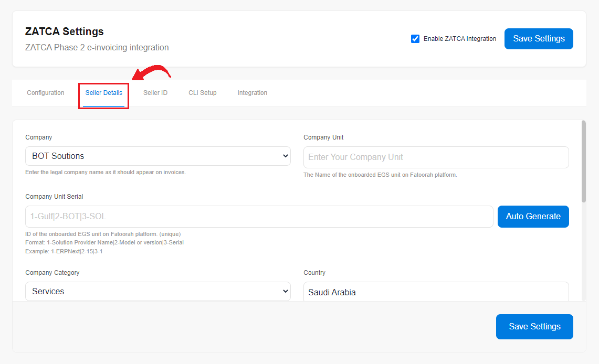This screenshot has height=364, width=599.
Task: Toggle the Enable ZATCA Integration checkbox
Action: (x=415, y=39)
